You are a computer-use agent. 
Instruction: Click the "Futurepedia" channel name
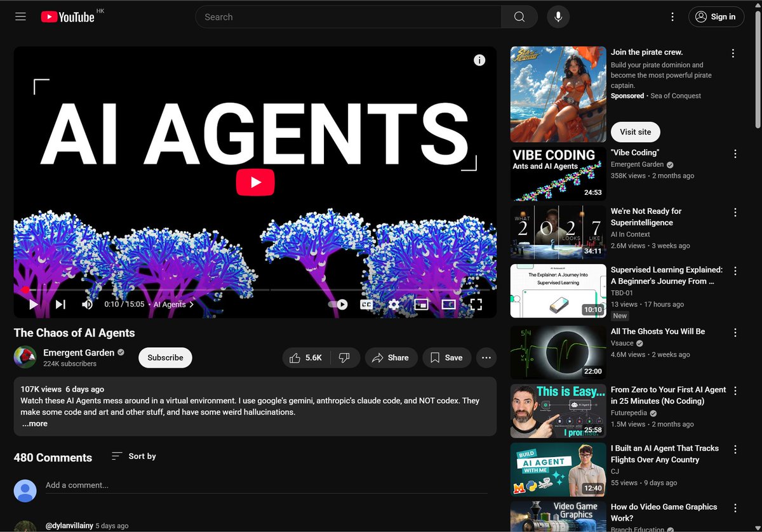point(629,413)
